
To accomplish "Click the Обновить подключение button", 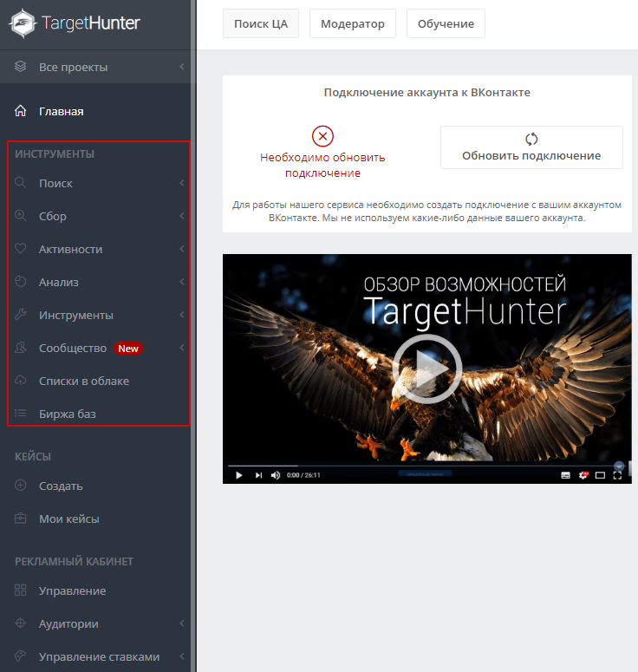I will coord(531,147).
